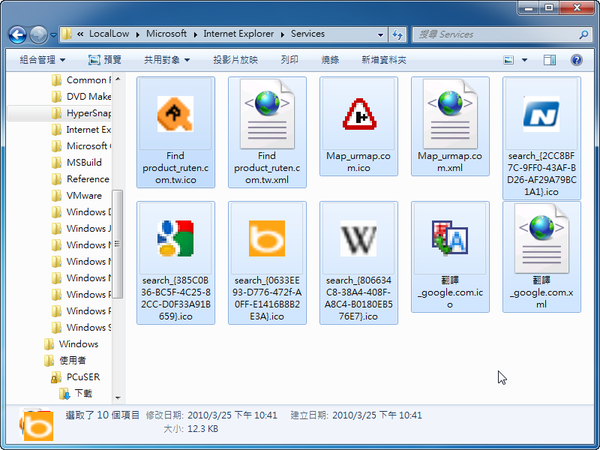Click the Services breadcrumb segment
Viewport: 600px width, 450px height.
coord(308,34)
